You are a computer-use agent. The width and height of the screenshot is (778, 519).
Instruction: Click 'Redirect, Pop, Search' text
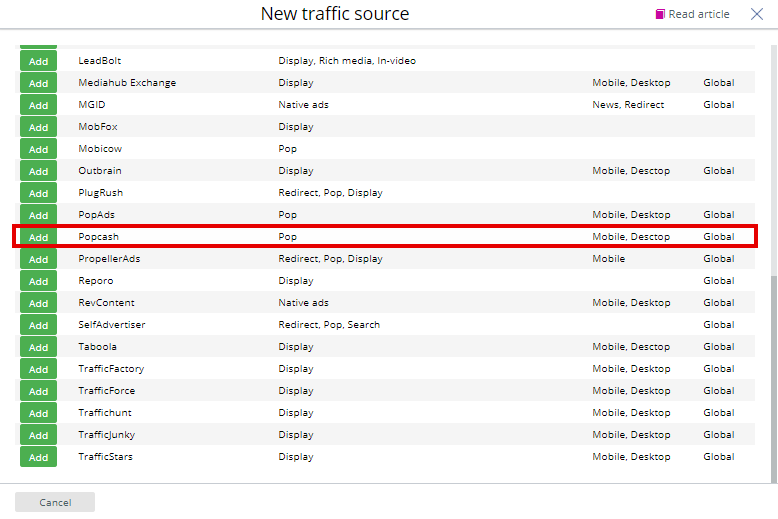(x=329, y=324)
